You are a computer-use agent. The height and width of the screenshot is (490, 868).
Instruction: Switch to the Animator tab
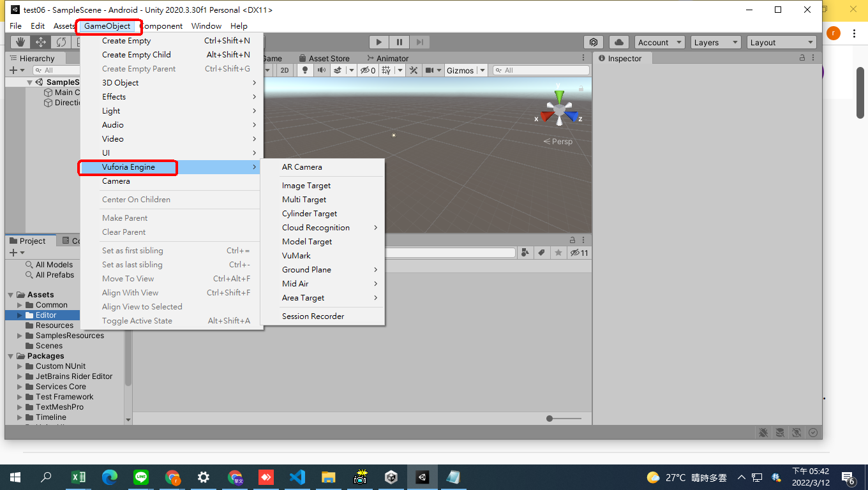(387, 58)
